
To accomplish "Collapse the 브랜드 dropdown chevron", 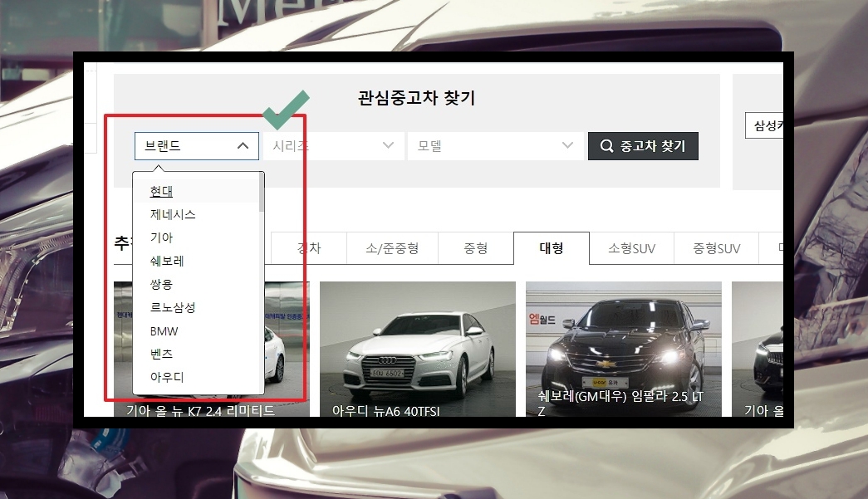I will 243,146.
